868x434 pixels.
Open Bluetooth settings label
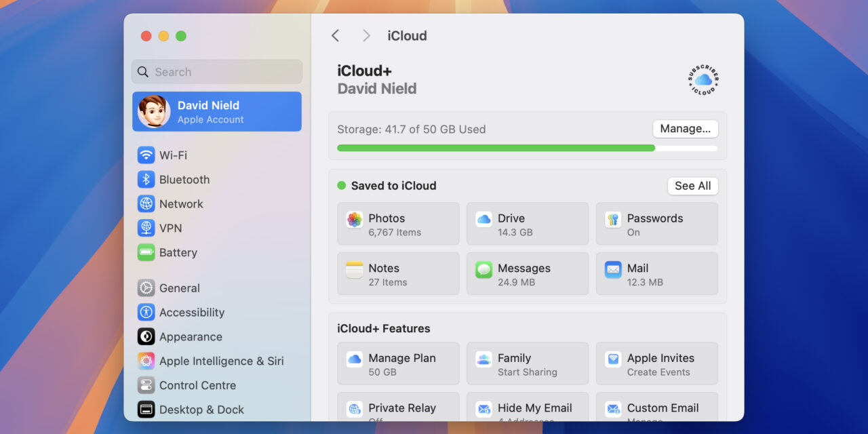[x=184, y=180]
